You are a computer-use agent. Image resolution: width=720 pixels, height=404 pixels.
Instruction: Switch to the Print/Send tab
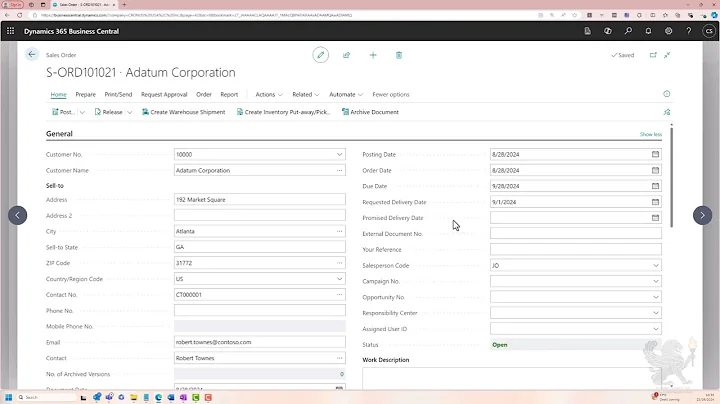[118, 94]
